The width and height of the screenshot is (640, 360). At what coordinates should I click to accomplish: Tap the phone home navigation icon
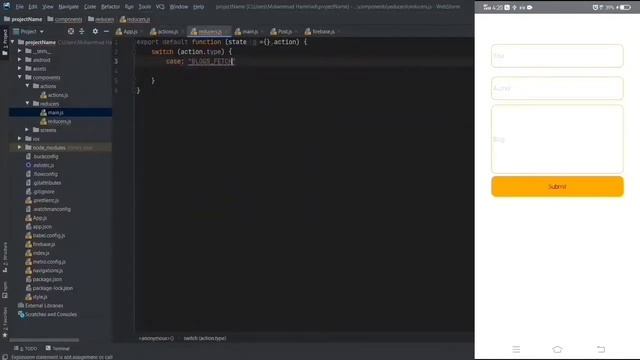[557, 349]
